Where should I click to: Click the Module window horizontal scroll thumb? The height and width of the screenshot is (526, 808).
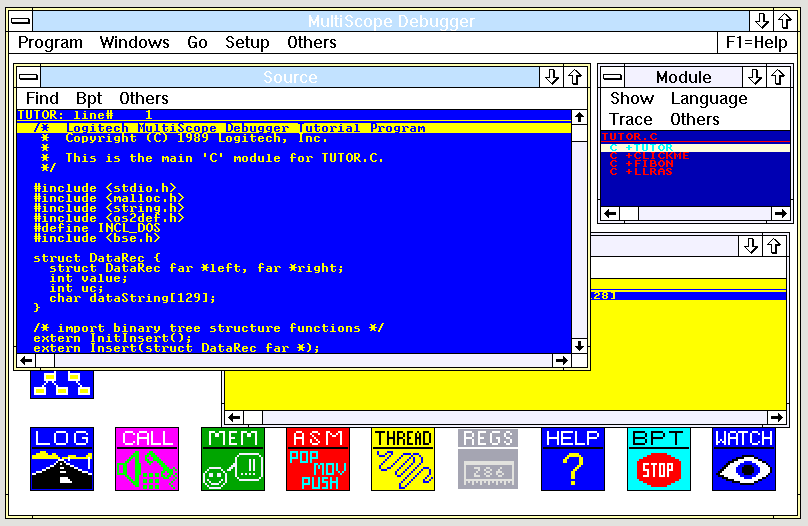pos(629,213)
